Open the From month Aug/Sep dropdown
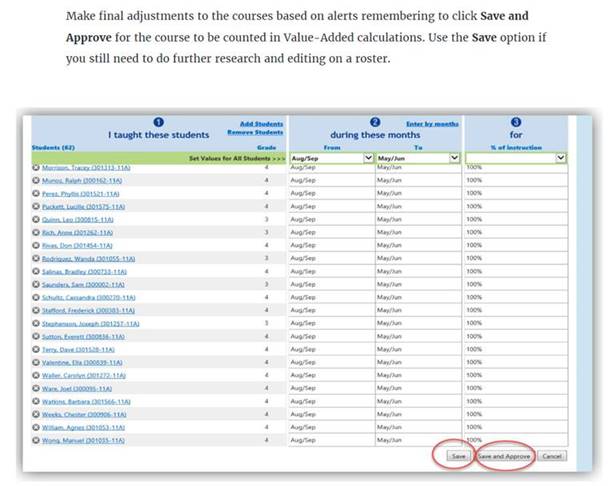The image size is (613, 486). point(368,157)
